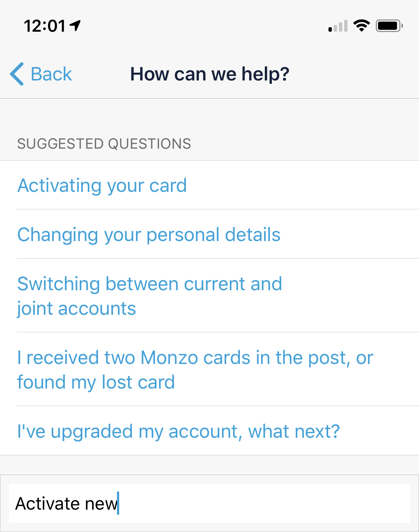The image size is (419, 532).
Task: Tap the 12:01 clock in status bar
Action: point(45,26)
